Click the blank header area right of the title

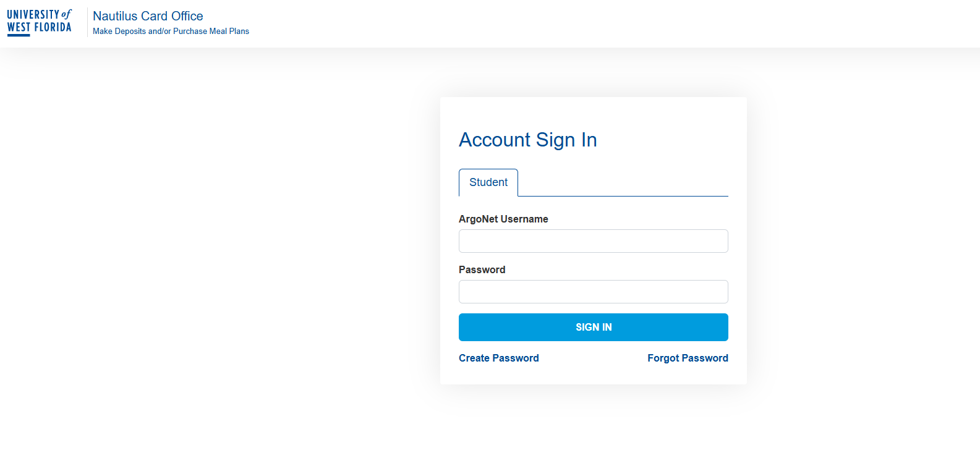point(556,23)
